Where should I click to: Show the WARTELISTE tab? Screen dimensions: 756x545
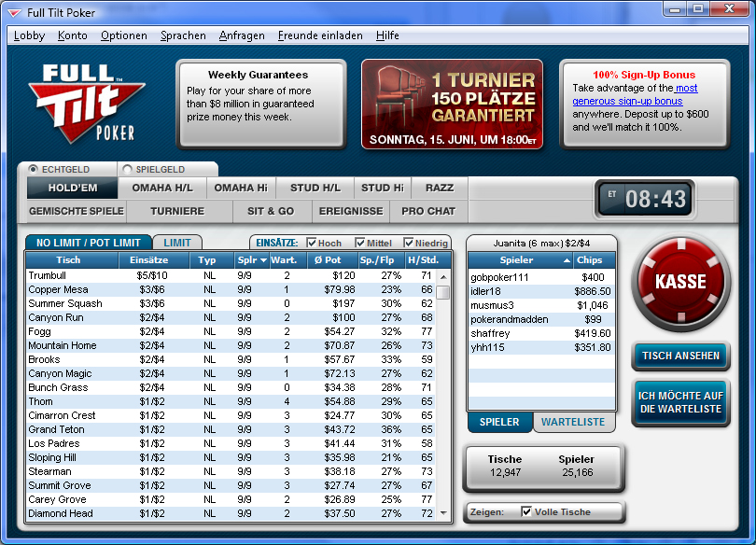573,422
